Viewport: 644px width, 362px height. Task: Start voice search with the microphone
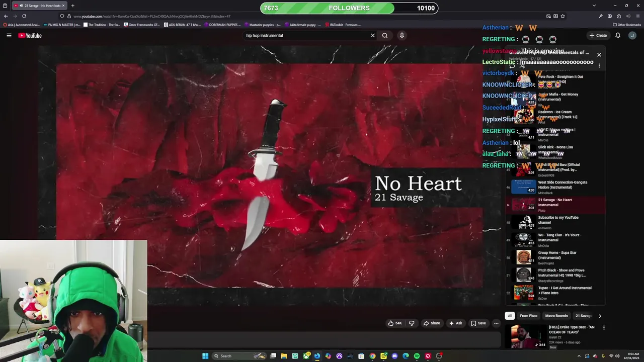pos(401,35)
